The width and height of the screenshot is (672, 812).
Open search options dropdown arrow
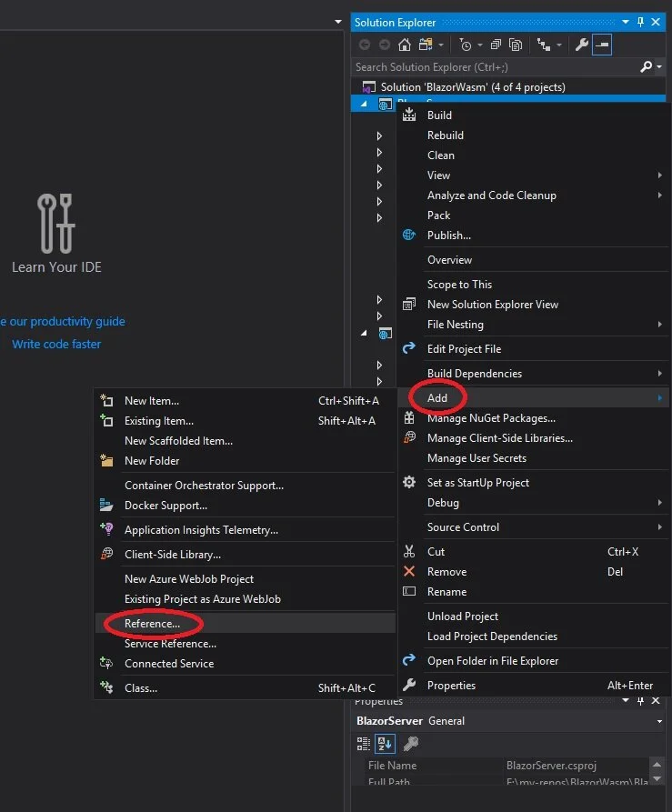point(659,66)
